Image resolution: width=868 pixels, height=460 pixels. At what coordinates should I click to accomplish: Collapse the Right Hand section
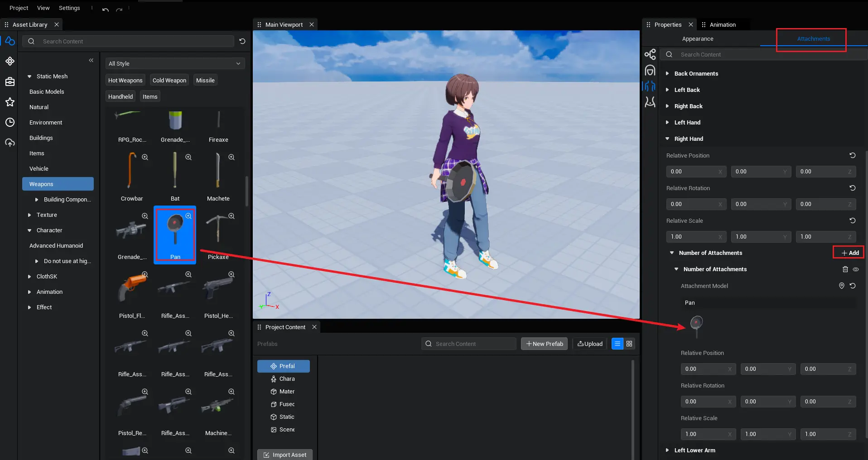pyautogui.click(x=667, y=139)
